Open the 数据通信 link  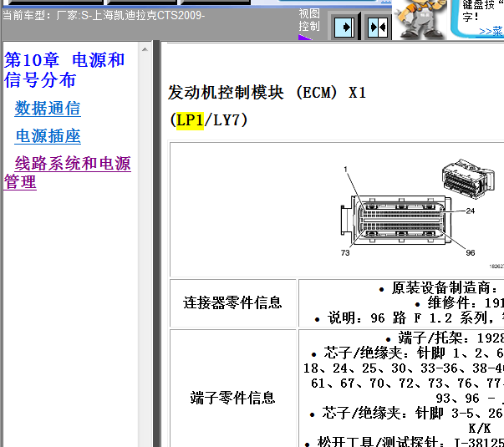point(48,109)
